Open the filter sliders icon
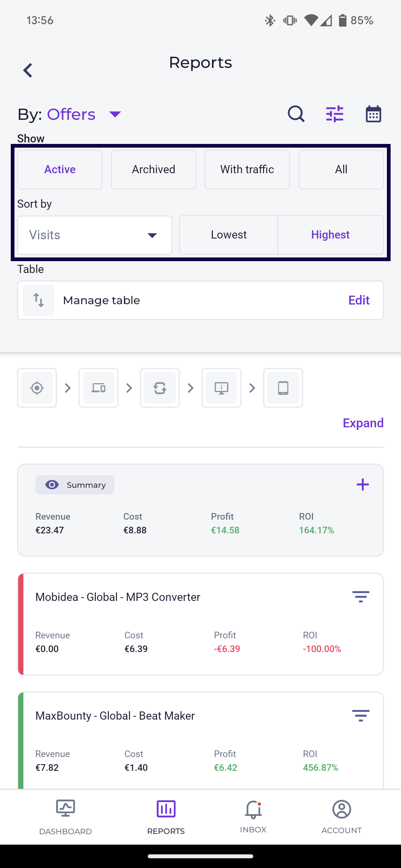 coord(335,114)
